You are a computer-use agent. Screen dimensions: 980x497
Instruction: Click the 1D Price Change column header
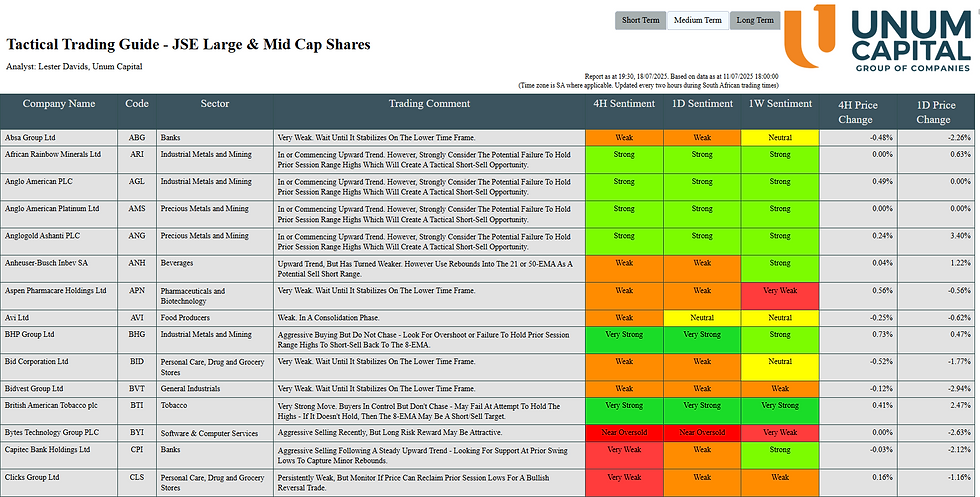[936, 112]
